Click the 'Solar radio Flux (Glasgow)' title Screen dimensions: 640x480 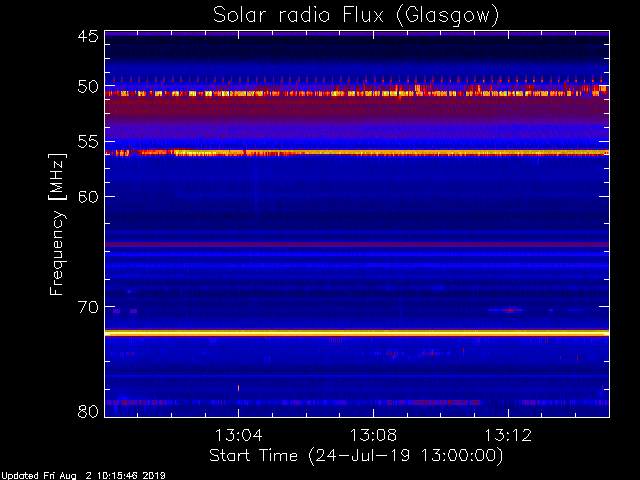tap(356, 16)
